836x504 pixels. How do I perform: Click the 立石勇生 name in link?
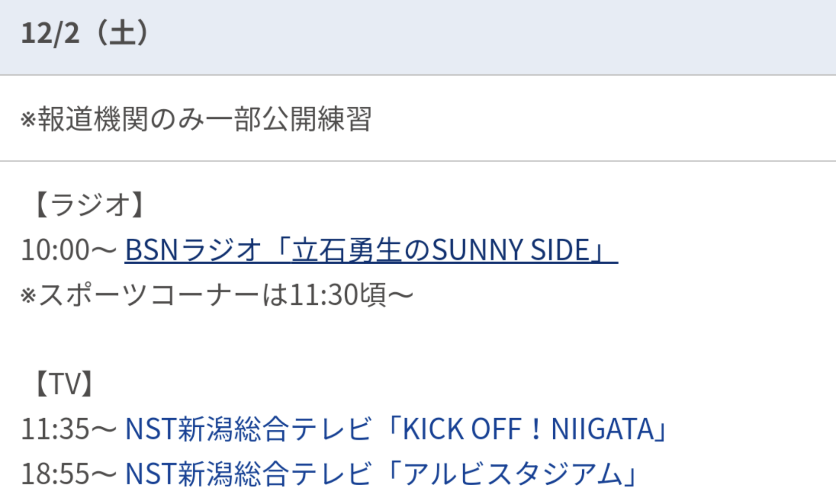click(x=347, y=250)
